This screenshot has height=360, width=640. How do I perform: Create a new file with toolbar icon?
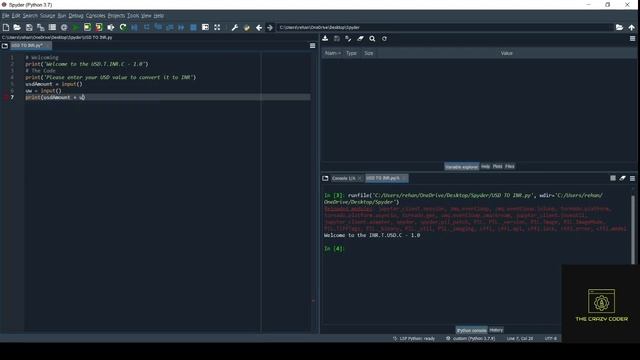coord(6,27)
